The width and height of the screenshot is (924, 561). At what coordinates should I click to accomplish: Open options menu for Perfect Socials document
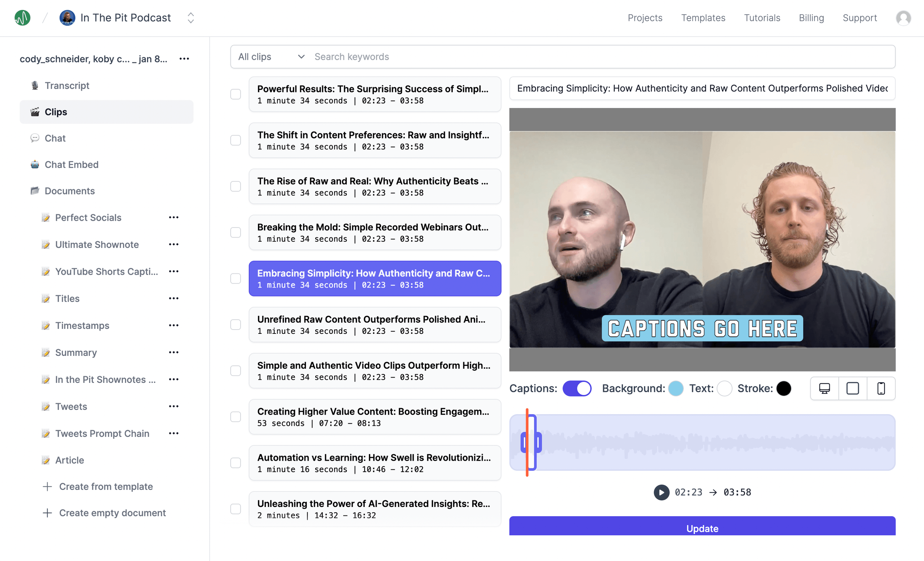tap(174, 217)
